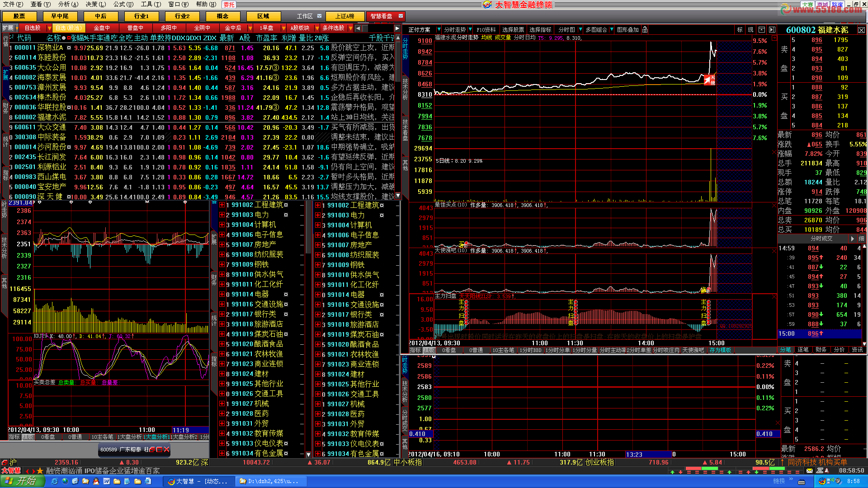Click the Word icon in quick launch

[x=107, y=482]
